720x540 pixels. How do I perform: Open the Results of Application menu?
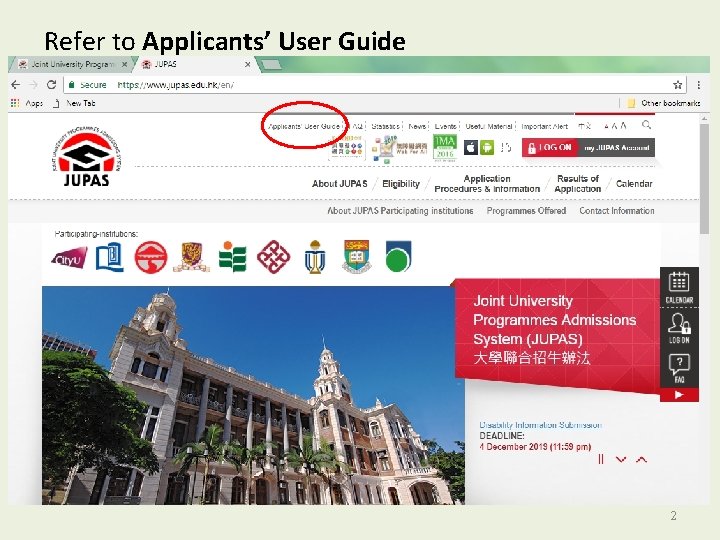coord(578,184)
